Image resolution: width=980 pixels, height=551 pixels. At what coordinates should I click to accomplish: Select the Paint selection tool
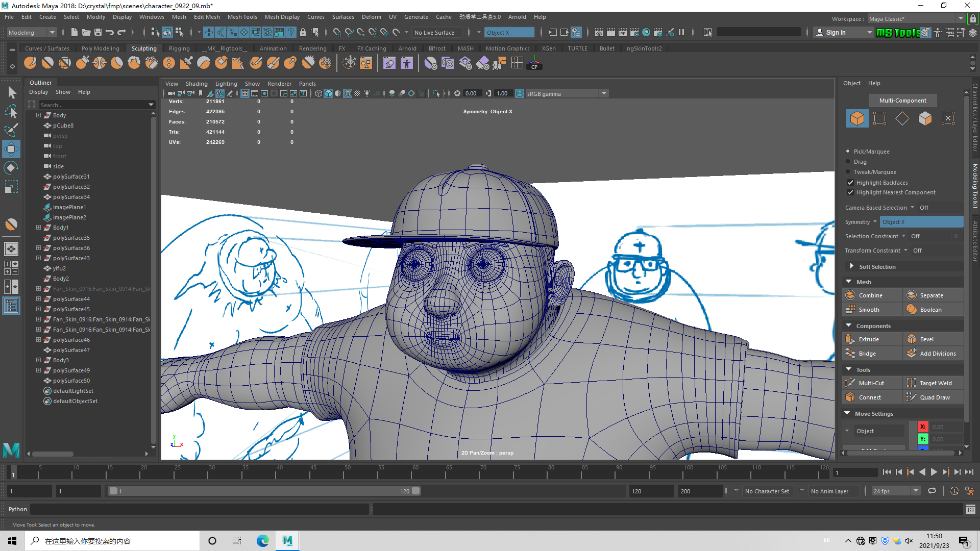pos(11,130)
